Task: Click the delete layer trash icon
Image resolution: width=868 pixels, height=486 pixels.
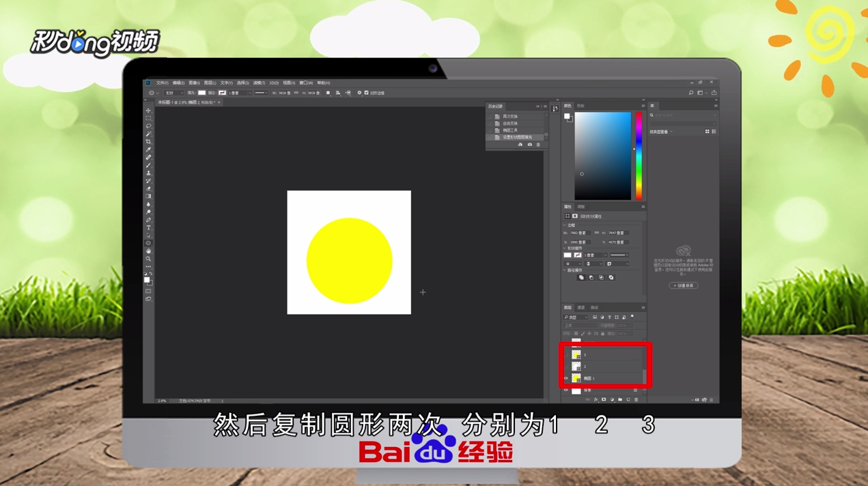Action: 635,400
